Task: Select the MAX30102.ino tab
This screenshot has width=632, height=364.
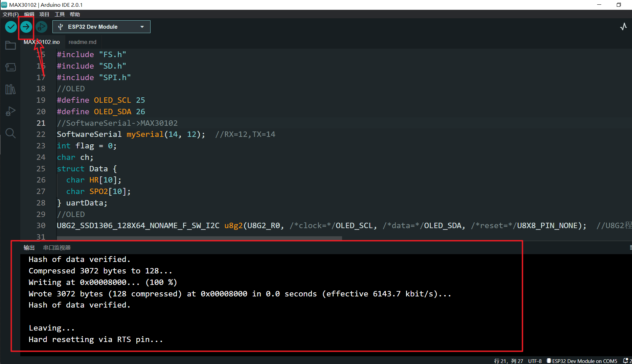Action: click(42, 42)
